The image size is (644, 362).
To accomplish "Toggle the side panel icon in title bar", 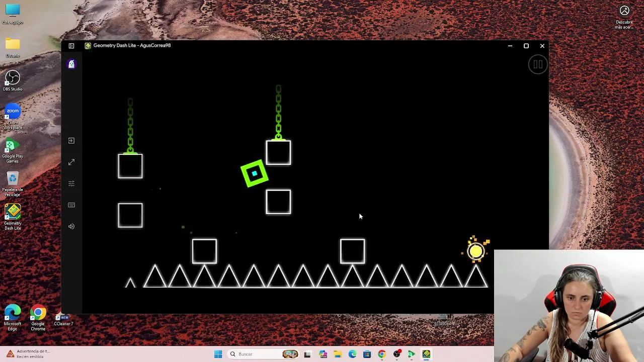I will pos(71,46).
